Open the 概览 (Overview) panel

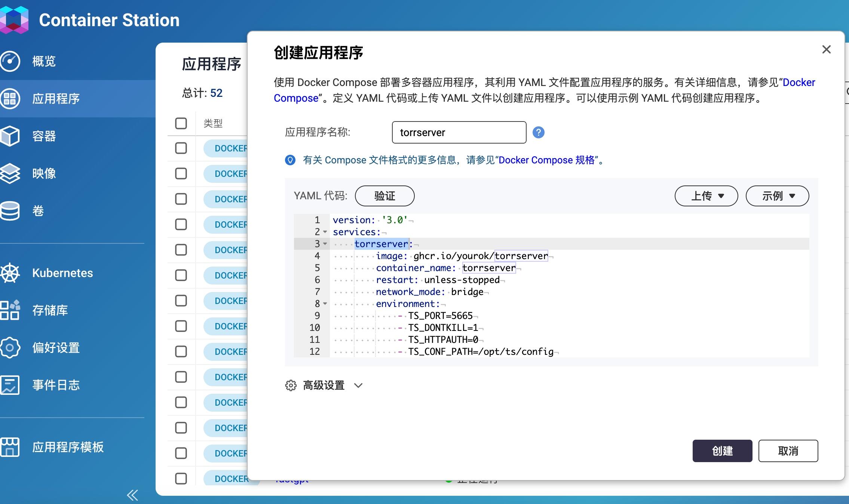click(43, 61)
